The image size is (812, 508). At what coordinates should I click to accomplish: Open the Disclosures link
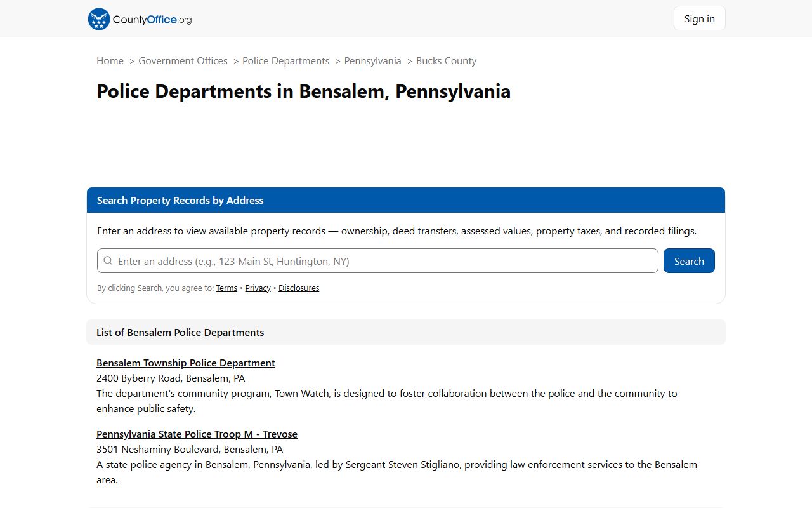pos(299,288)
